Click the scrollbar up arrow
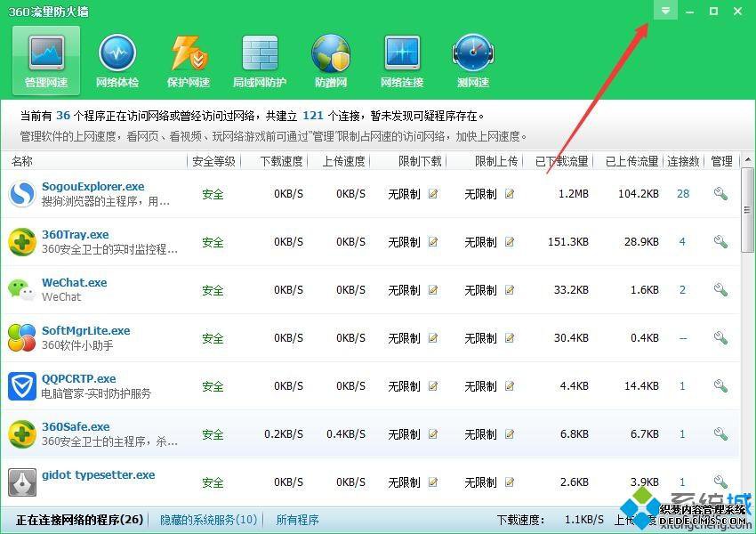The height and width of the screenshot is (534, 756). pyautogui.click(x=747, y=159)
